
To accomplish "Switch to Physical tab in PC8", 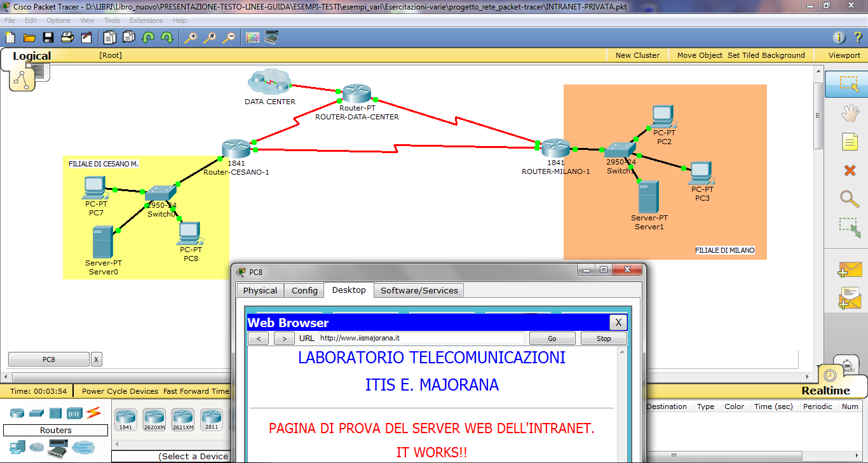I will 261,290.
